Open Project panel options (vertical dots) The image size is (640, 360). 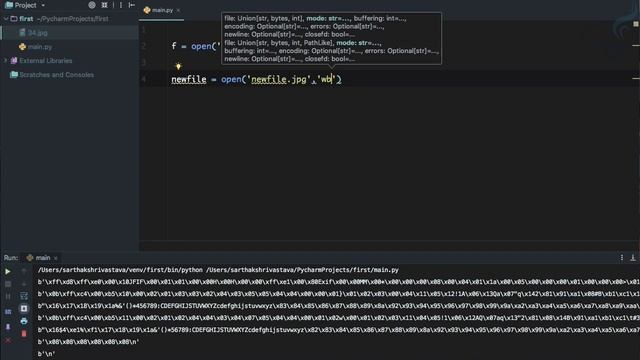[121, 5]
